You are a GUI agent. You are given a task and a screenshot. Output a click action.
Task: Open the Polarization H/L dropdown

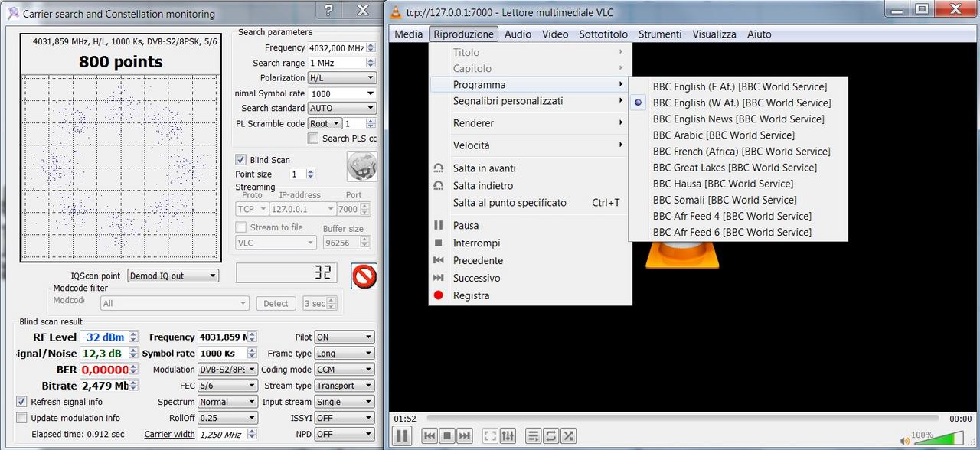tap(341, 78)
